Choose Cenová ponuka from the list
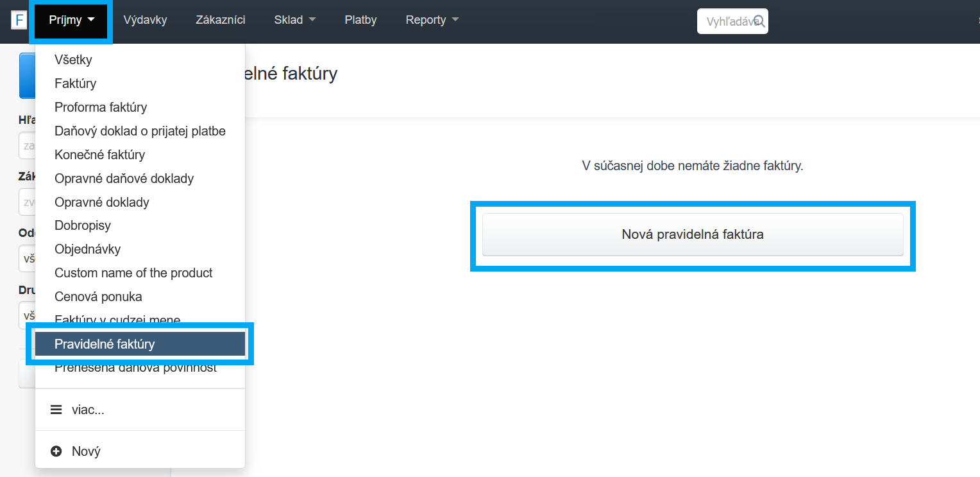 (98, 297)
